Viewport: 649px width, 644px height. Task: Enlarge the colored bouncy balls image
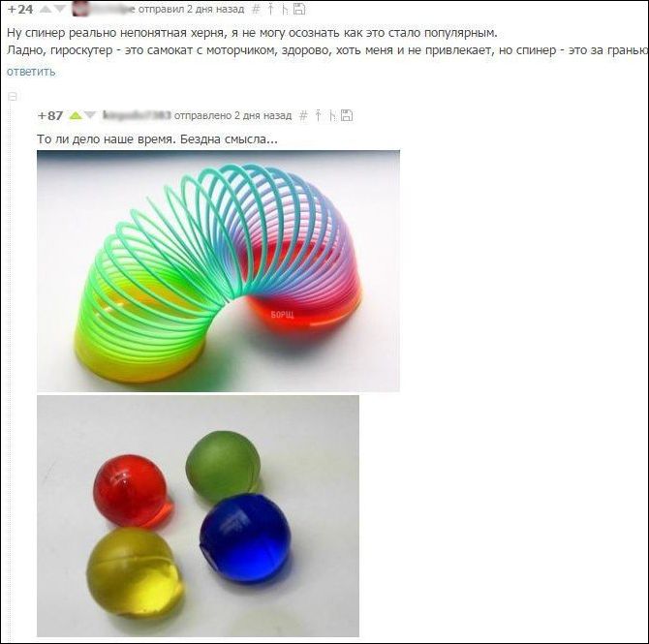point(198,516)
